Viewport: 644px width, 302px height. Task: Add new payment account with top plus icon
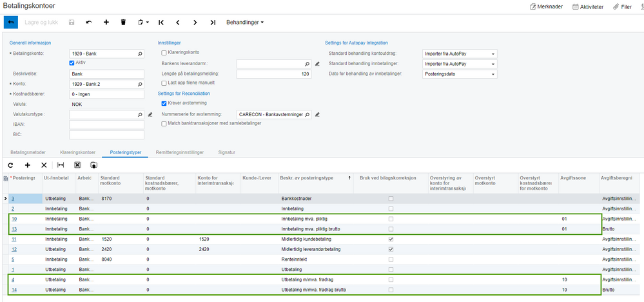106,23
